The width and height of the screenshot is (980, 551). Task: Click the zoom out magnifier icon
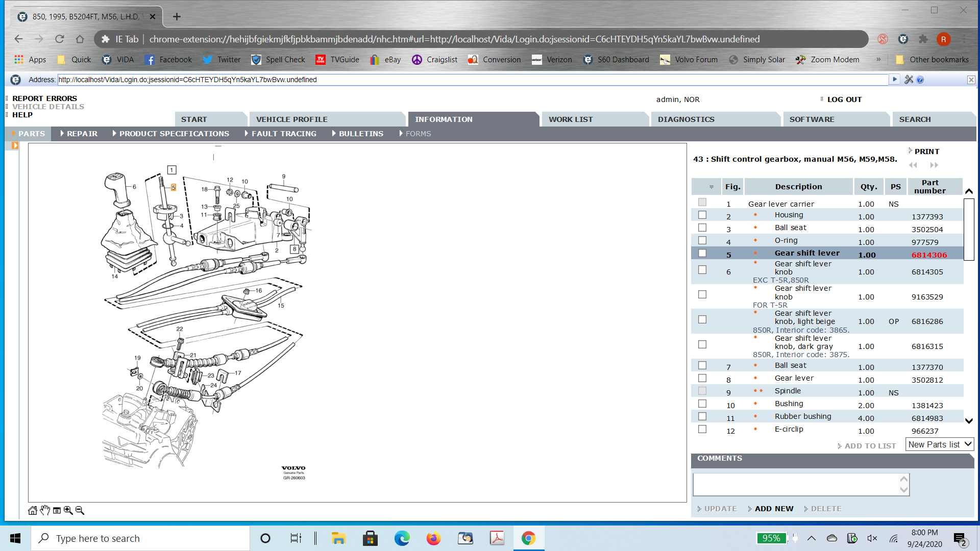tap(80, 510)
